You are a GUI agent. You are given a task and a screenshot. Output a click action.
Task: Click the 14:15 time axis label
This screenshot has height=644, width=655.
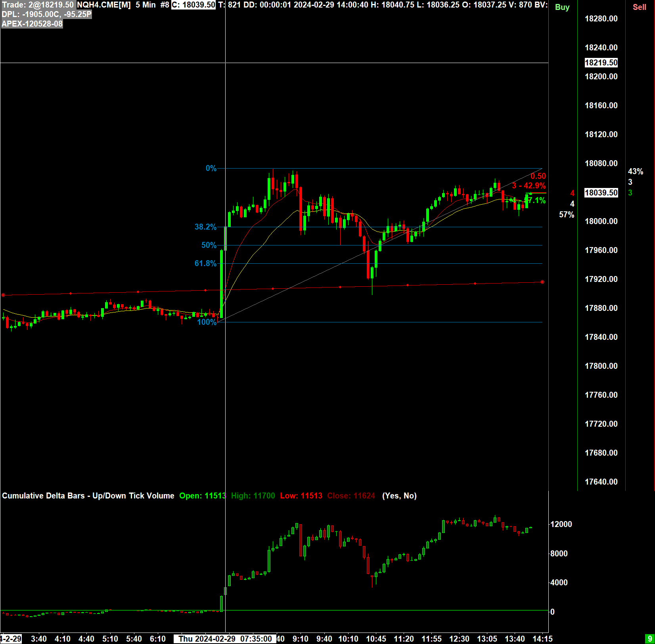pyautogui.click(x=542, y=639)
